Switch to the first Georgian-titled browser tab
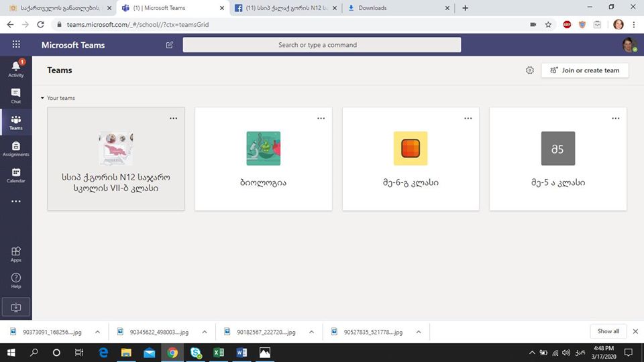This screenshot has width=644, height=362. 60,8
